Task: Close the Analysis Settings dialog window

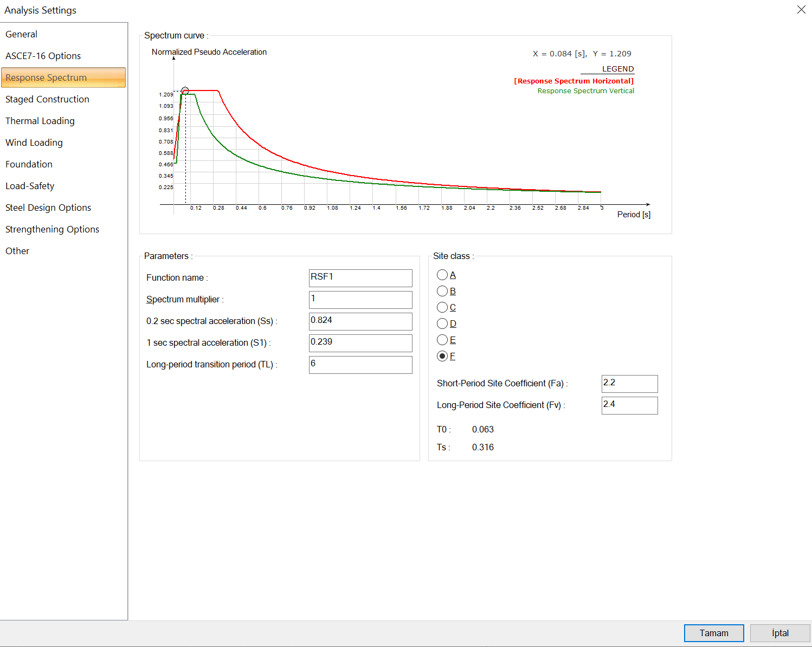Action: tap(801, 10)
